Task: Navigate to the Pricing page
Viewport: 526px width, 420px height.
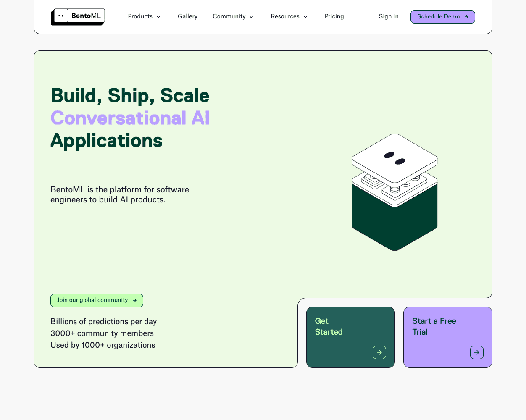Action: click(x=334, y=16)
